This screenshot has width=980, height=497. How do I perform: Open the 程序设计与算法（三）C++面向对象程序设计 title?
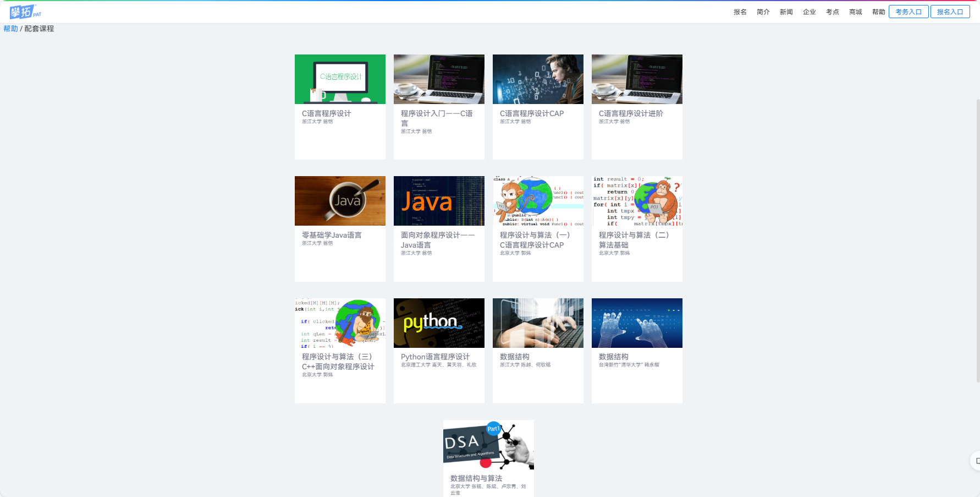(338, 362)
